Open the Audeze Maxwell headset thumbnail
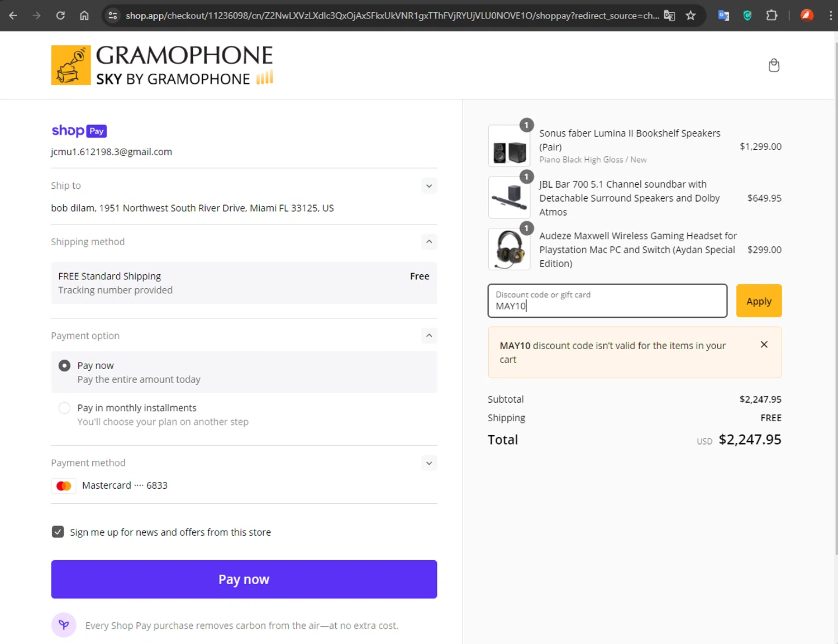The width and height of the screenshot is (838, 644). [509, 249]
